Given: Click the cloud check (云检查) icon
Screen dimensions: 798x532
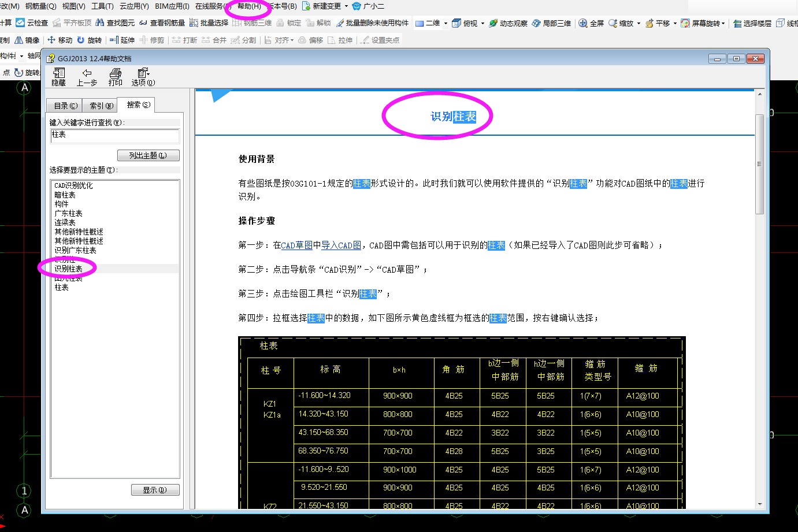Looking at the screenshot, I should (20, 23).
